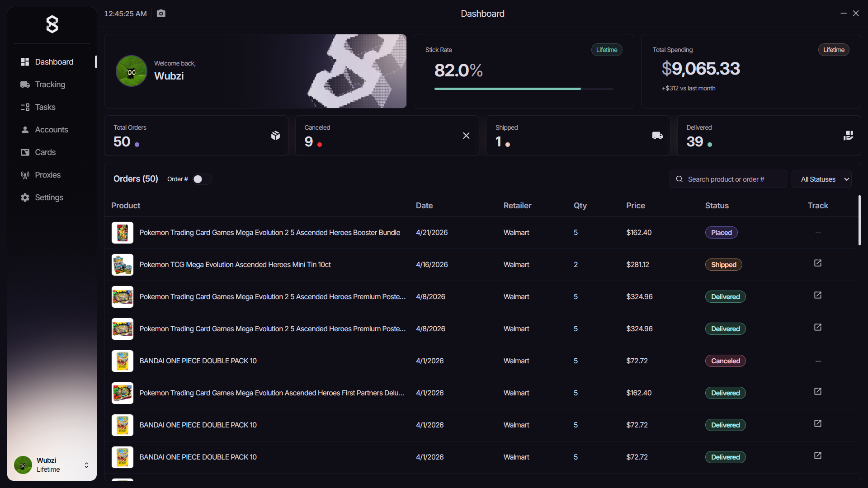Image resolution: width=868 pixels, height=488 pixels.
Task: Click the Stick Rate Lifetime badge
Action: 607,50
